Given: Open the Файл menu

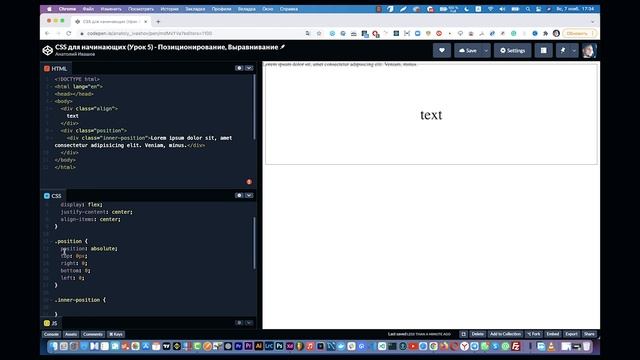Looking at the screenshot, I should tap(88, 9).
